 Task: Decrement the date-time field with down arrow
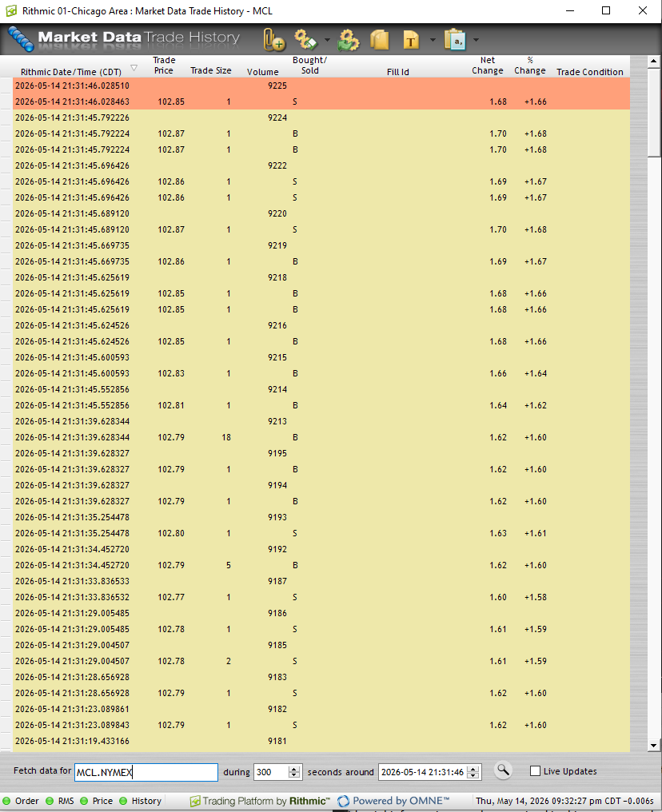tap(473, 775)
